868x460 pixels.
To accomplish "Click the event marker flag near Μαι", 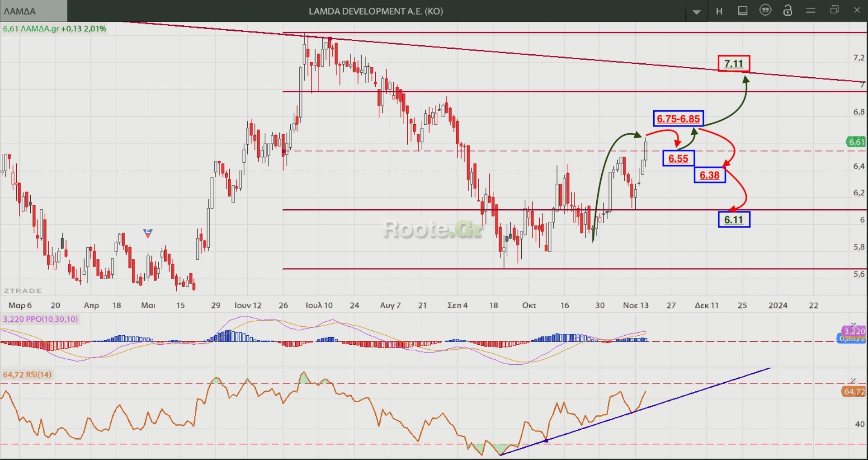I will (148, 233).
